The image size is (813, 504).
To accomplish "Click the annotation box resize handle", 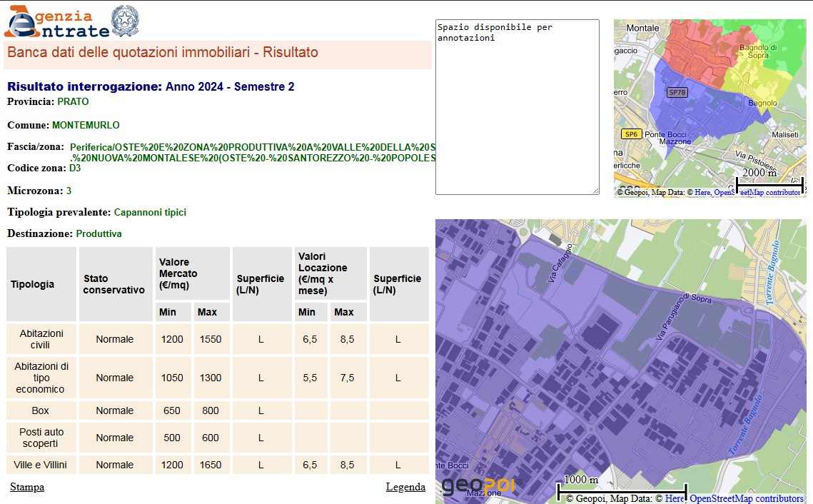I will click(595, 190).
